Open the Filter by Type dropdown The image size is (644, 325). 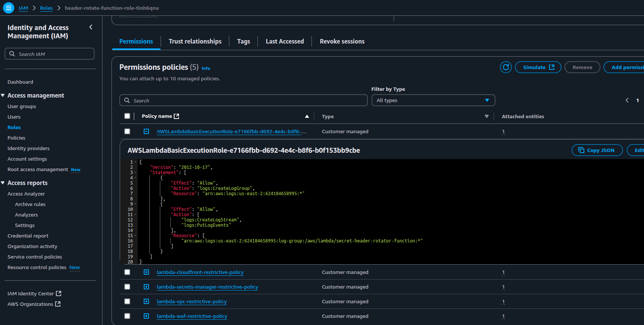click(x=433, y=100)
